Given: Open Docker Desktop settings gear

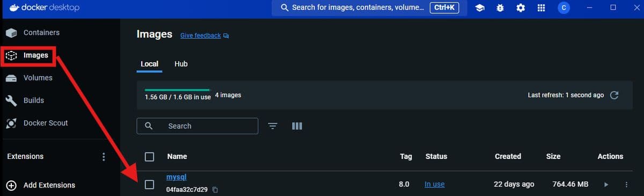Looking at the screenshot, I should tap(521, 8).
